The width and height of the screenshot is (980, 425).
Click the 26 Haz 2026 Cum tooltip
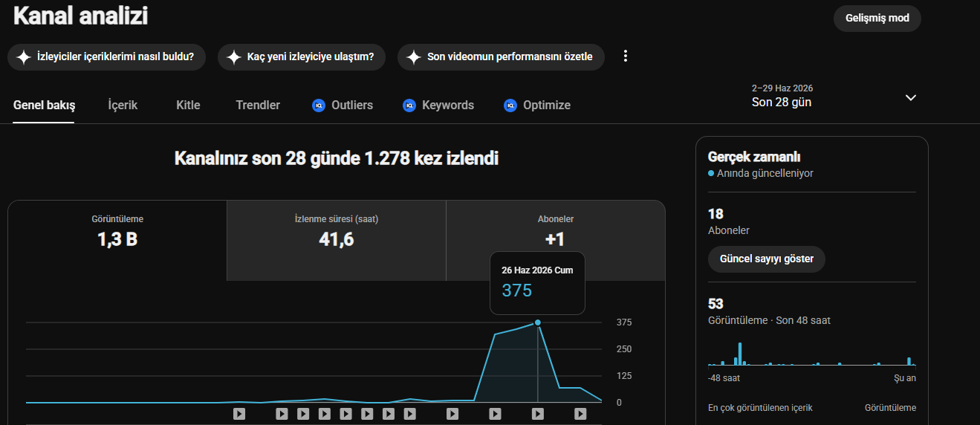[x=537, y=282]
